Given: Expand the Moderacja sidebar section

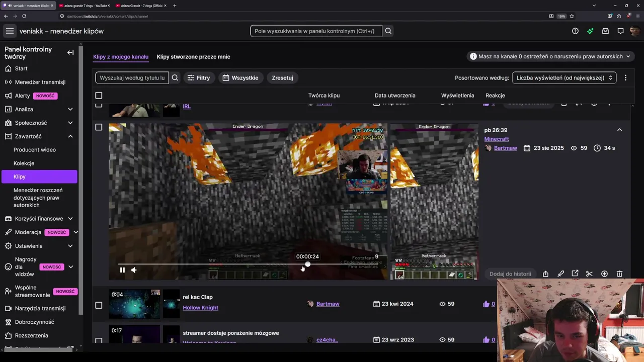Looking at the screenshot, I should [75, 232].
